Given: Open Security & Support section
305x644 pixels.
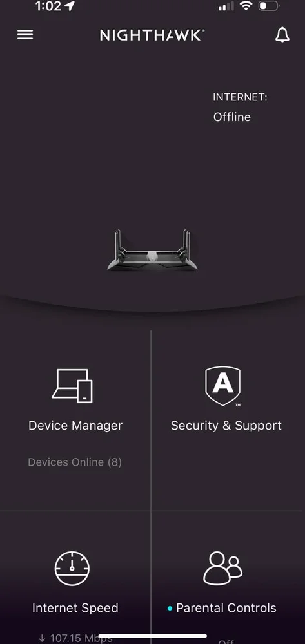Looking at the screenshot, I should 226,426.
